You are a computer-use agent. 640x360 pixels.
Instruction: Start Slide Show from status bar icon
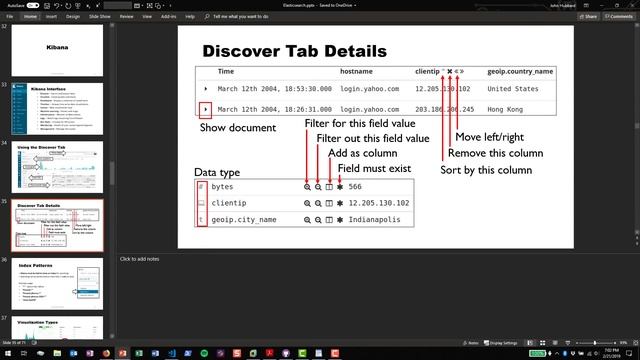568,343
